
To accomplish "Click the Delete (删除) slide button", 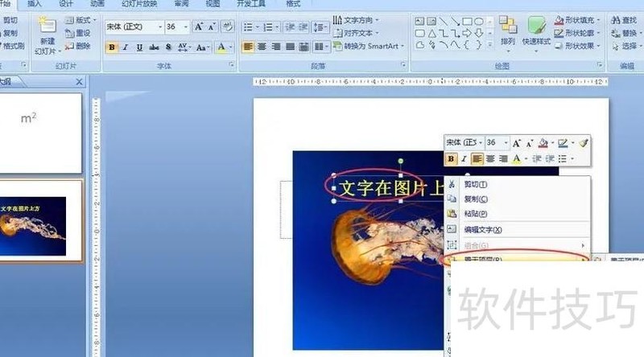I will tap(77, 46).
